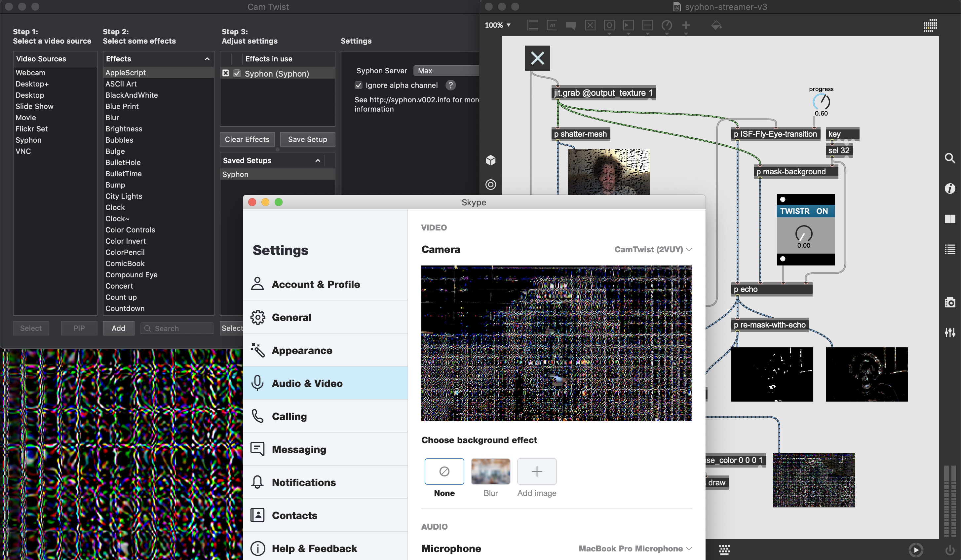Image resolution: width=961 pixels, height=560 pixels.
Task: Open the snapshots camera icon in Max sidebar
Action: pyautogui.click(x=949, y=302)
